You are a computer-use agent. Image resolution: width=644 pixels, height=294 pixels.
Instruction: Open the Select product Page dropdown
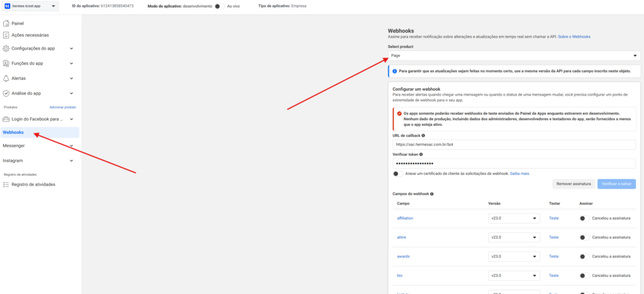point(514,55)
